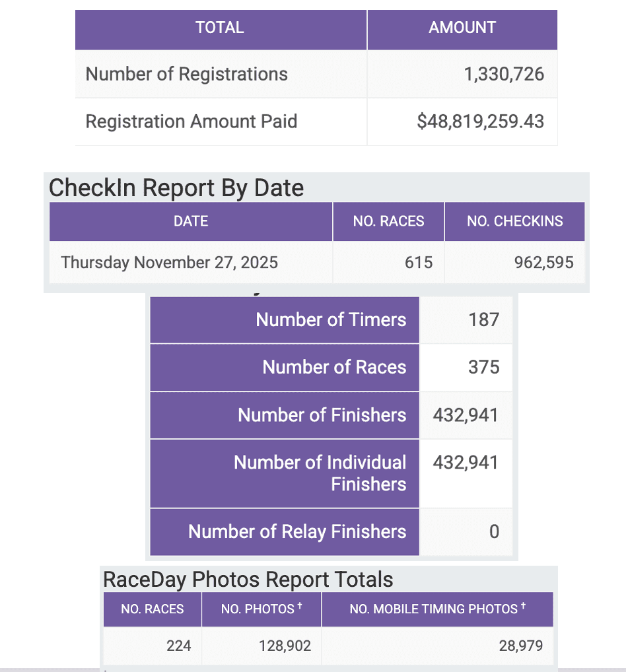Click the $48,819,259.43 amount value
This screenshot has width=626, height=672.
[x=481, y=121]
